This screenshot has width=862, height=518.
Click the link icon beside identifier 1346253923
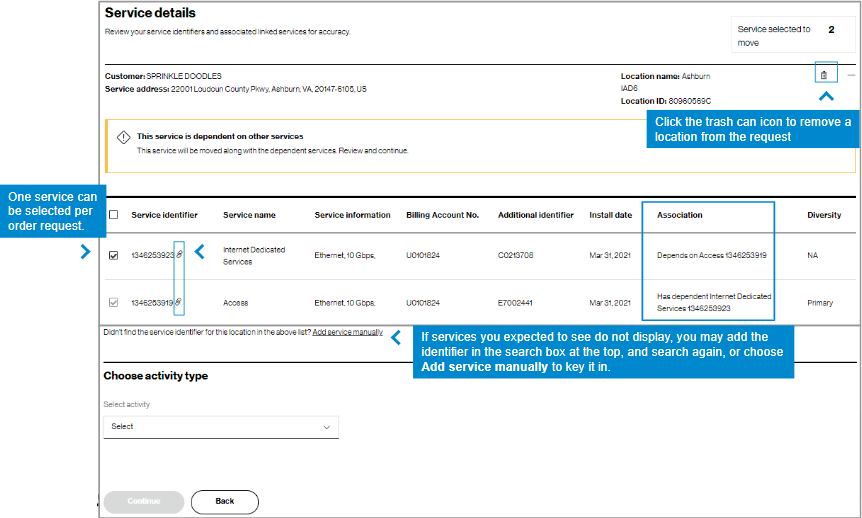[179, 254]
